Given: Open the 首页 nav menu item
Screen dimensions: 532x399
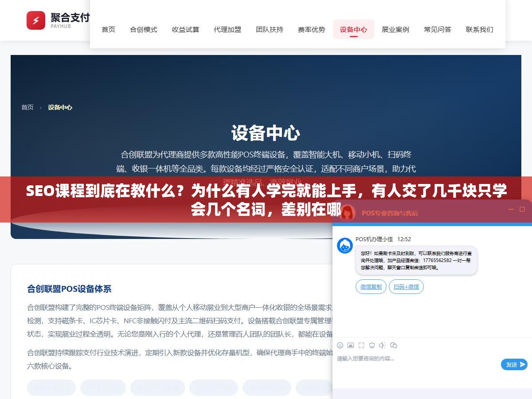Looking at the screenshot, I should pyautogui.click(x=109, y=30).
